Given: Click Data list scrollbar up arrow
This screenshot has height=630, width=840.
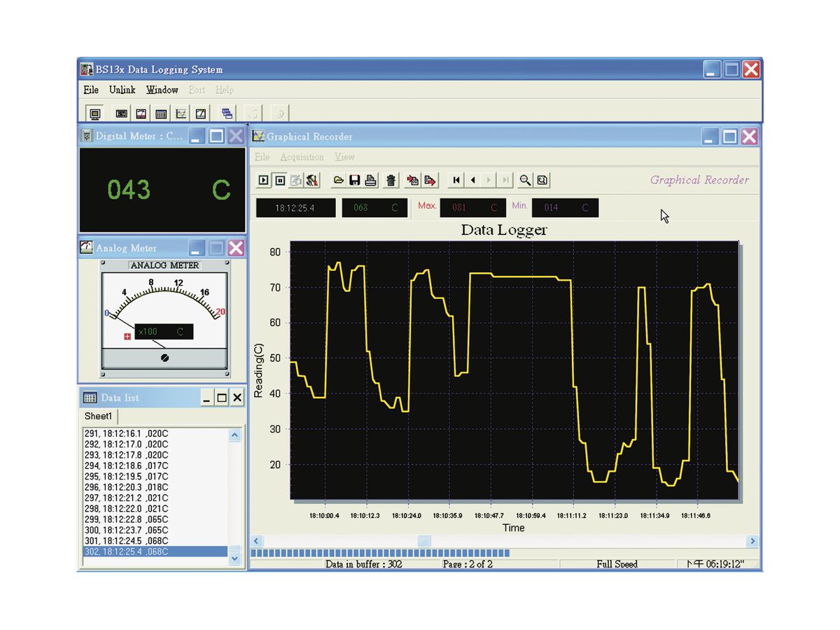Looking at the screenshot, I should [x=235, y=435].
